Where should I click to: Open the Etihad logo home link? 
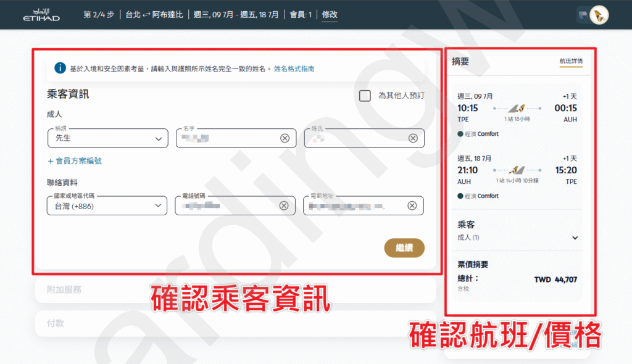pos(41,15)
